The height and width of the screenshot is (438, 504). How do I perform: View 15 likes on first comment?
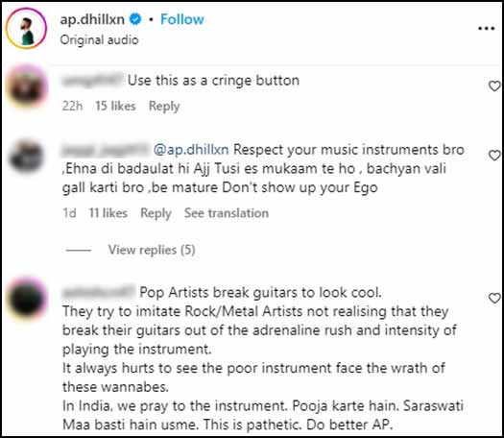point(115,106)
